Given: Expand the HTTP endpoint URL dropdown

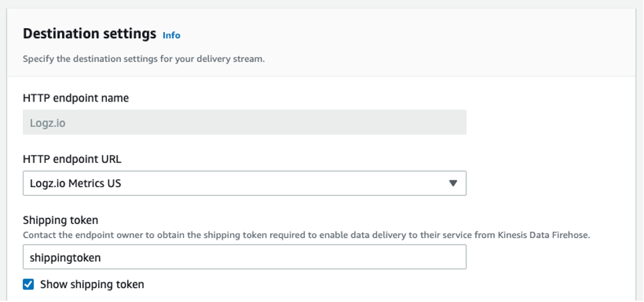Looking at the screenshot, I should pos(244,183).
